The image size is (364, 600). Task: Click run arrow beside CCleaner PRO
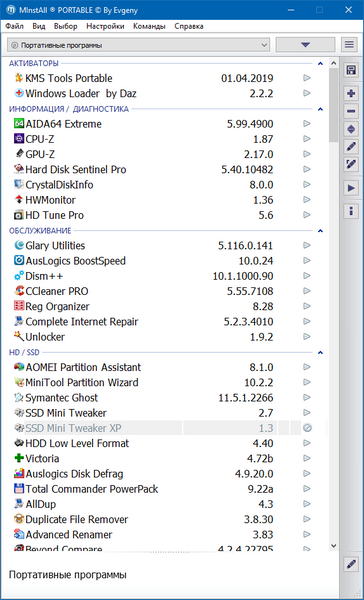point(307,291)
